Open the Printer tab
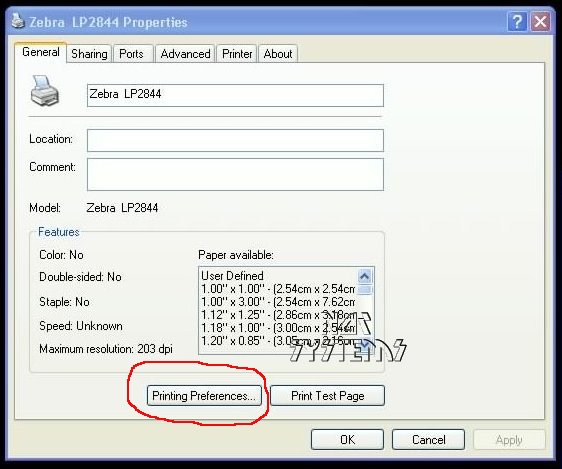 237,54
